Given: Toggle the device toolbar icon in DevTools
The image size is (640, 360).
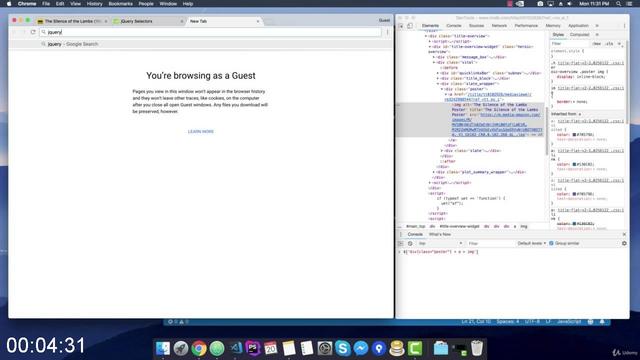Looking at the screenshot, I should [410, 26].
